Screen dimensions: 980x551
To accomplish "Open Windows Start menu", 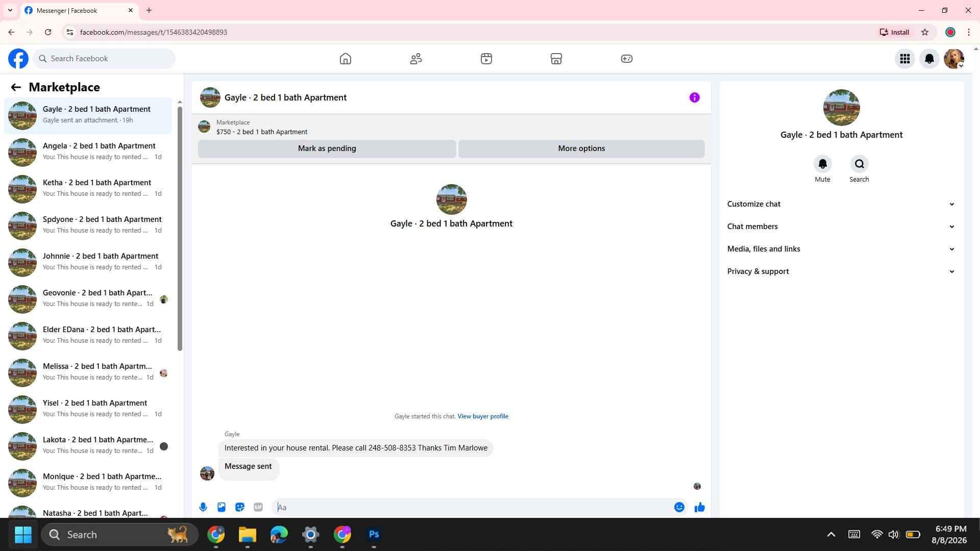I will (23, 535).
